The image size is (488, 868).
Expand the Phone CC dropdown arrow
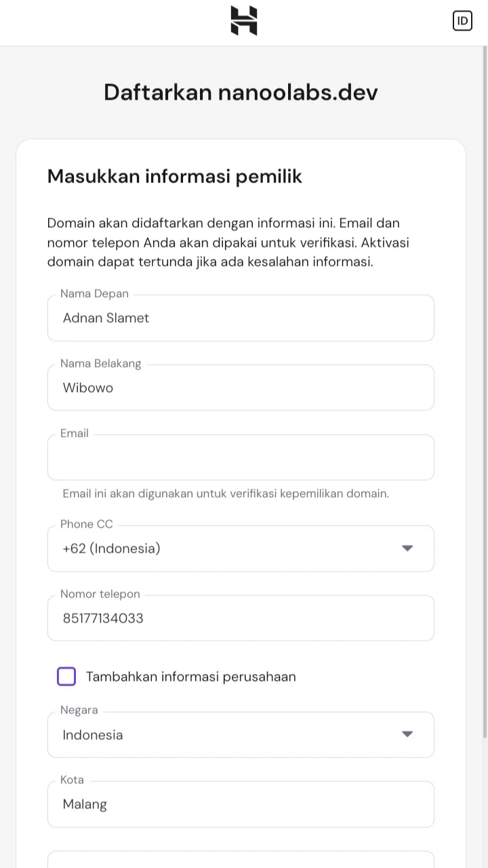pos(407,548)
